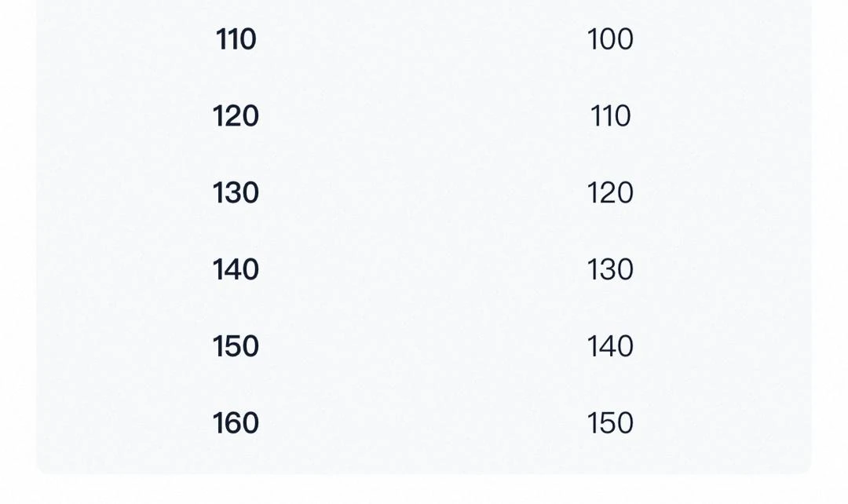
Task: Select the non-bold 110 value
Action: coord(610,116)
